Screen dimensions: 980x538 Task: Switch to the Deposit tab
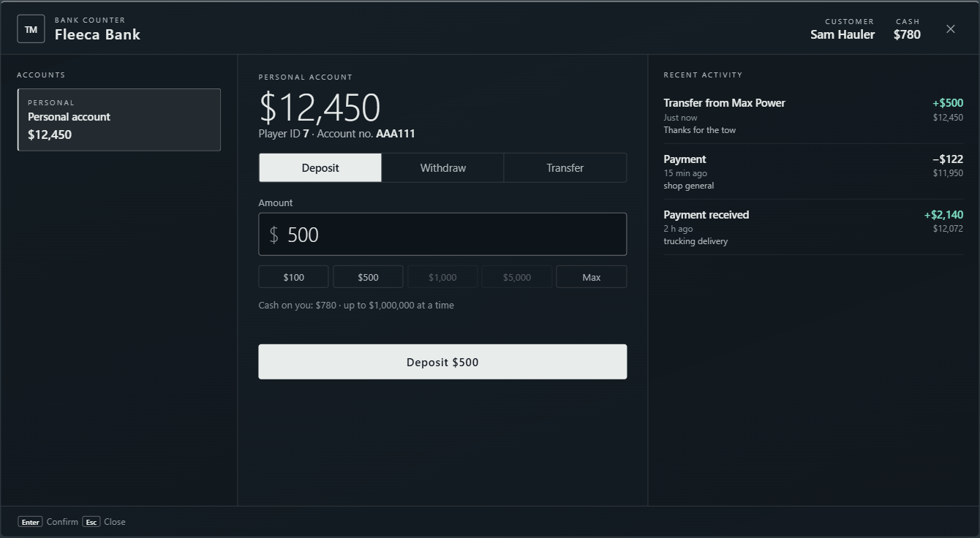point(320,167)
